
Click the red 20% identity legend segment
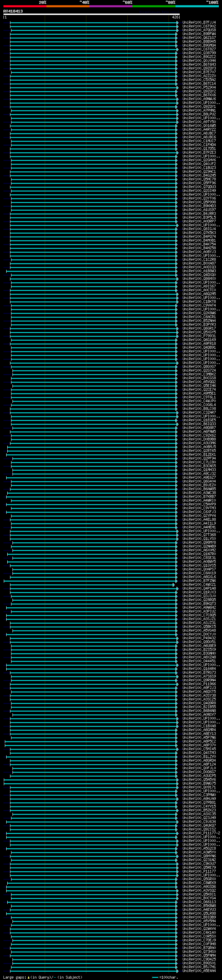[25, 6]
